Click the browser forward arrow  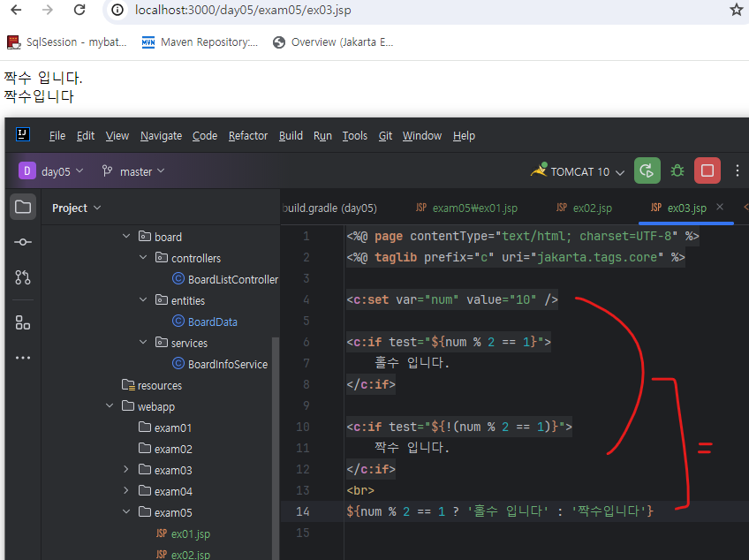(48, 10)
